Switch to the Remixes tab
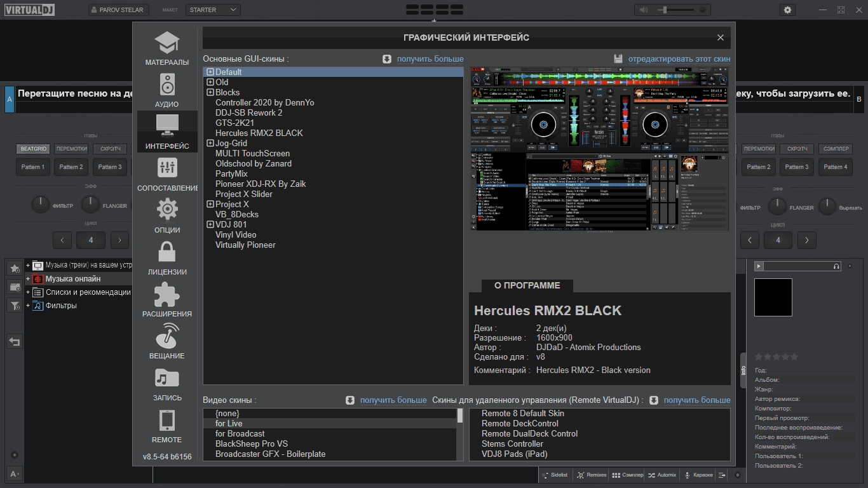The image size is (868, 488). tap(591, 475)
